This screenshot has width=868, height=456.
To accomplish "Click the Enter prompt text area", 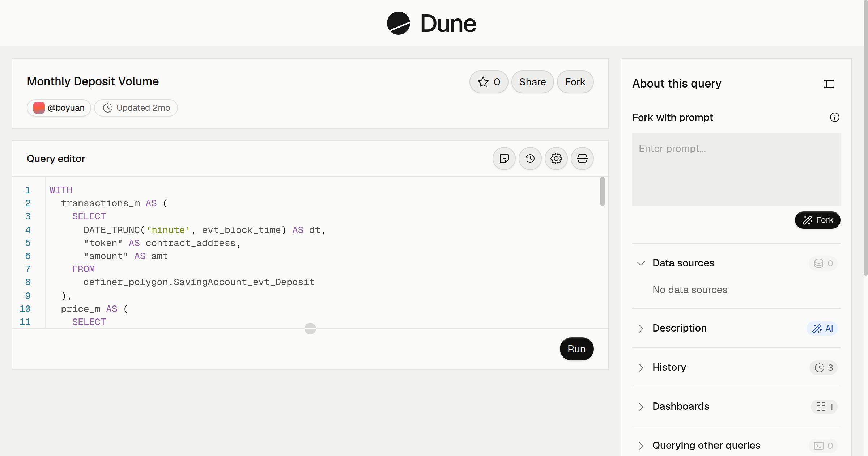I will pos(736,169).
